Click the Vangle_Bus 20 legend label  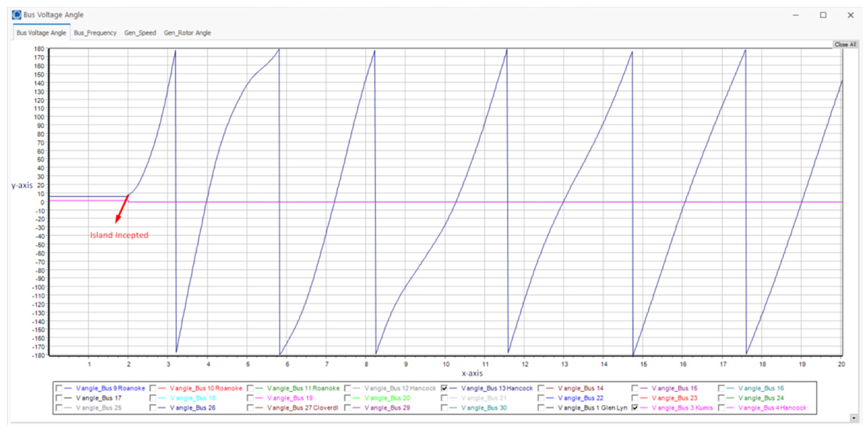387,398
